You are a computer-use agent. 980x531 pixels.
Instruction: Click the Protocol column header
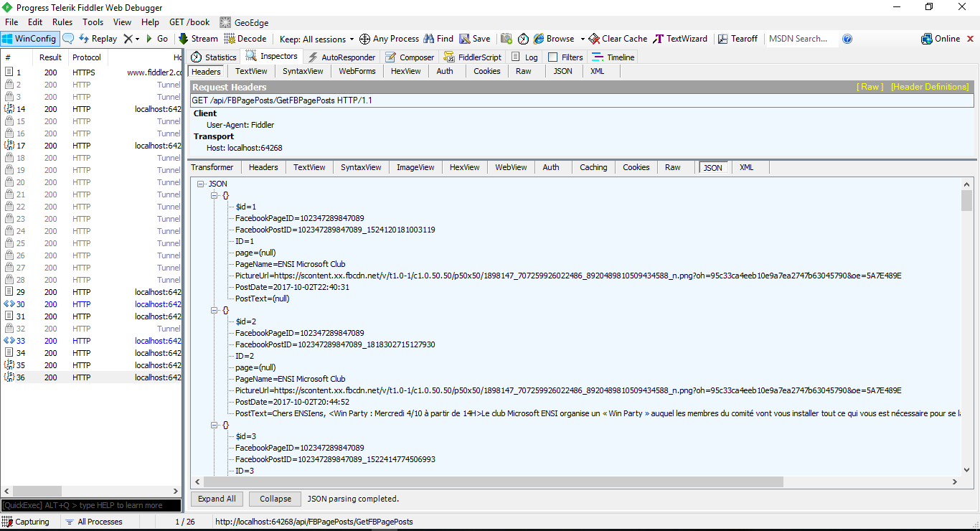tap(87, 57)
